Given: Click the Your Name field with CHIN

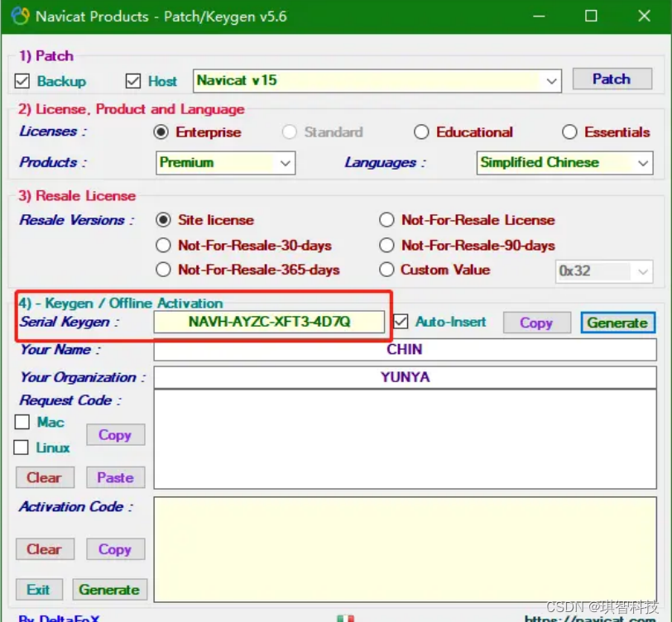Looking at the screenshot, I should click(x=405, y=350).
